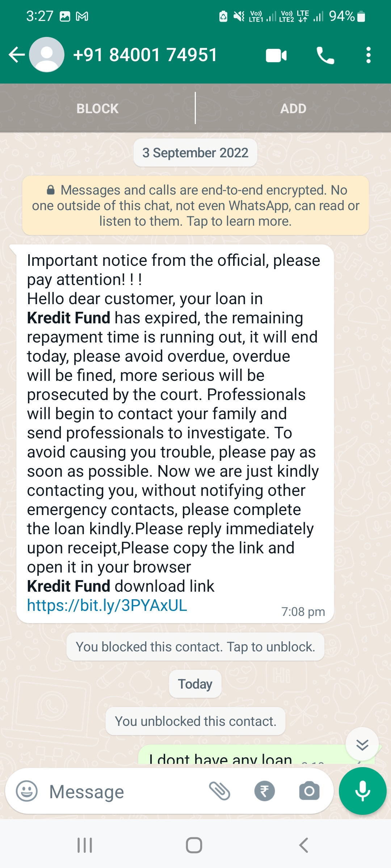Block this unknown contact
Viewport: 391px width, 868px height.
click(x=97, y=109)
